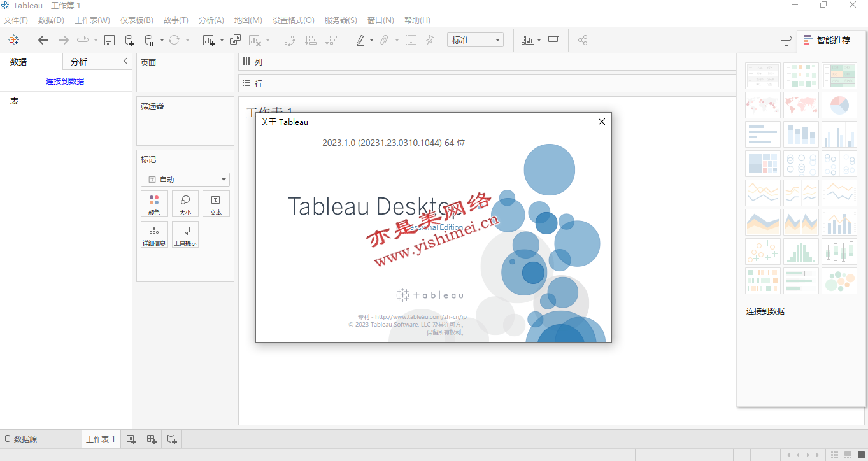Open the 自动 mark type dropdown
Screen dimensions: 868x461
coord(185,180)
